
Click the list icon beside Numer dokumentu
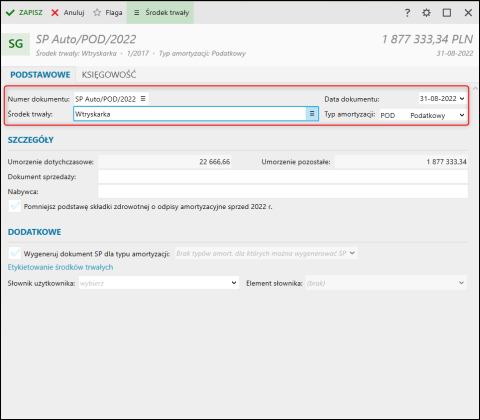pyautogui.click(x=143, y=99)
